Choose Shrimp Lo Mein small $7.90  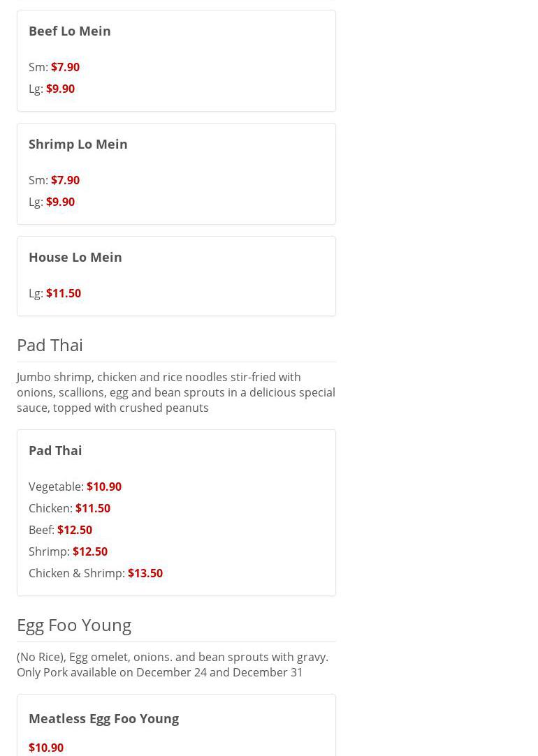[x=65, y=180]
